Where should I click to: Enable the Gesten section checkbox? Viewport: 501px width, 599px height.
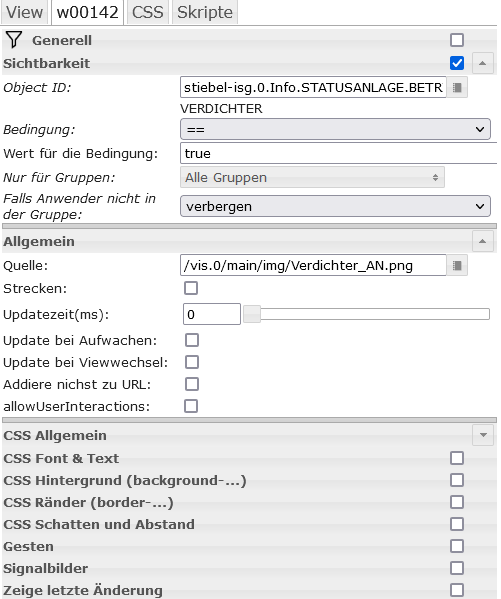click(x=457, y=546)
